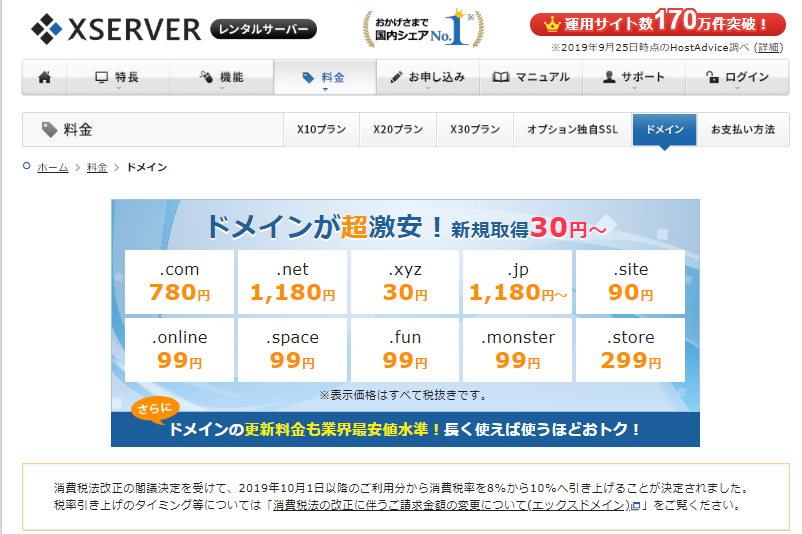
Task: Switch to the X20プラン tab
Action: 398,129
